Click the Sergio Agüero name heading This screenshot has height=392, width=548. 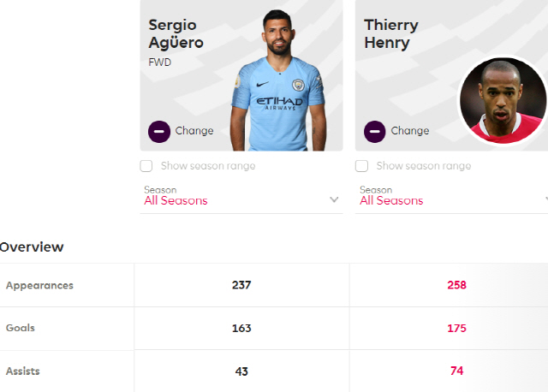(x=176, y=34)
